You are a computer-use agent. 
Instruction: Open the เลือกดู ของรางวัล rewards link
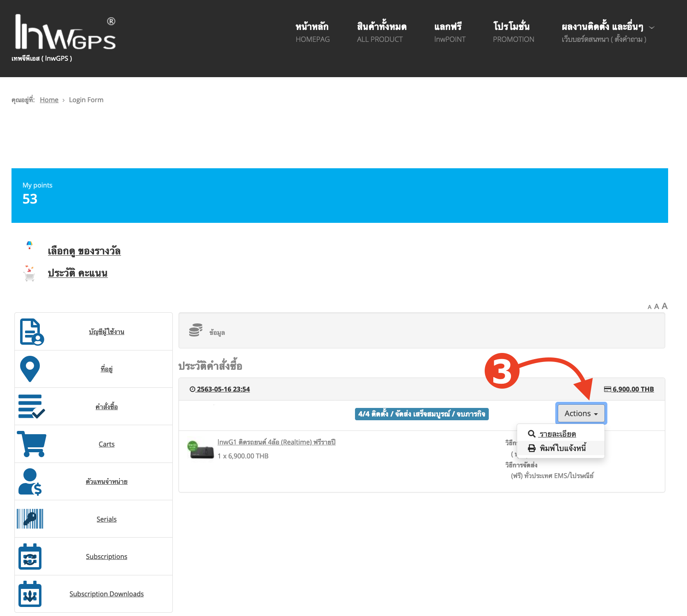84,251
